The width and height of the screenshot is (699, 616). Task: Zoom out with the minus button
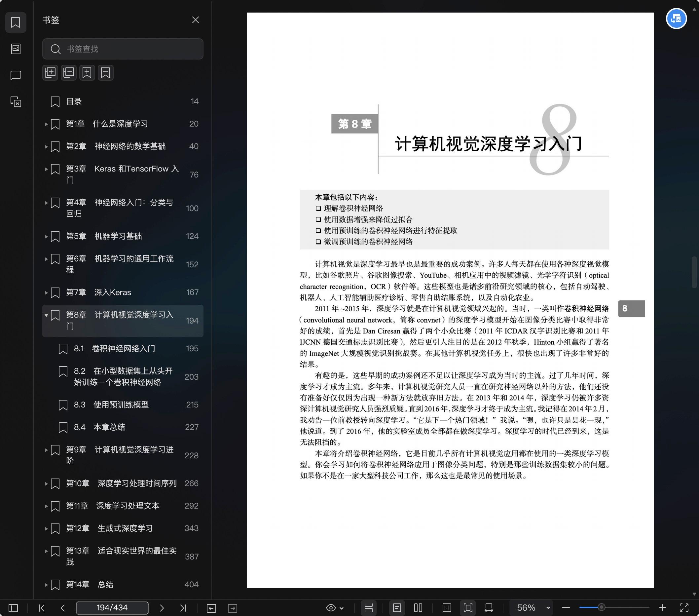tap(566, 608)
